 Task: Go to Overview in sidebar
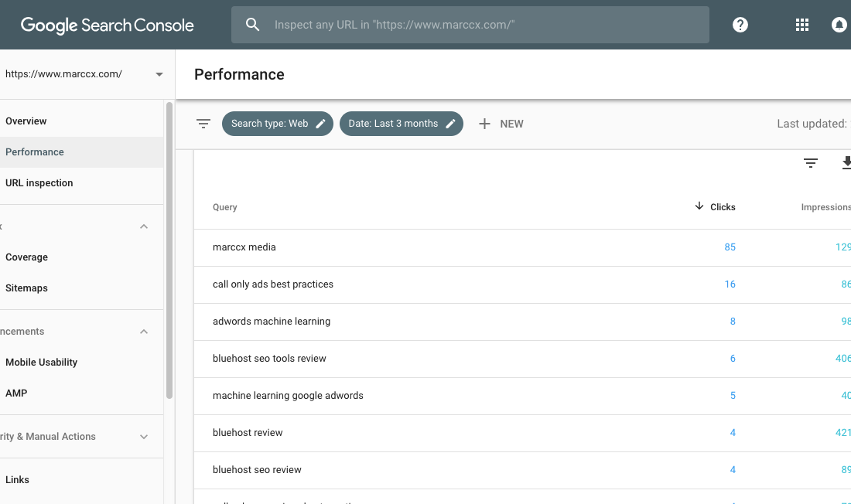[x=26, y=121]
